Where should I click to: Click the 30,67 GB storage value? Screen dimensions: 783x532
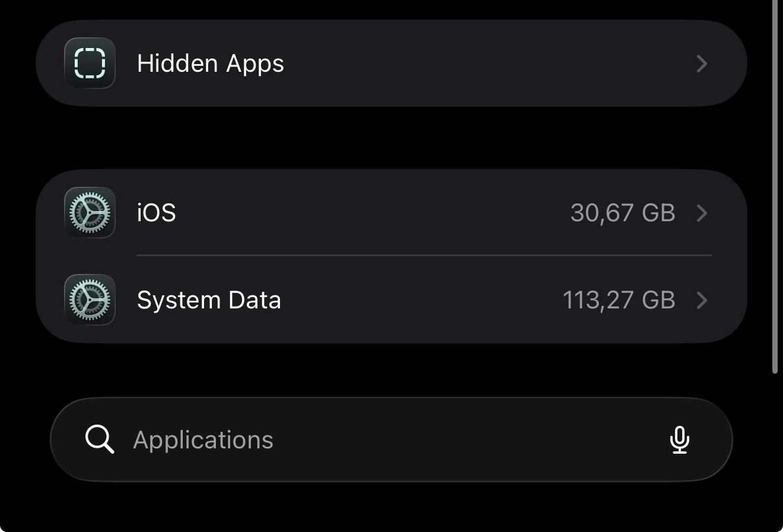(622, 213)
